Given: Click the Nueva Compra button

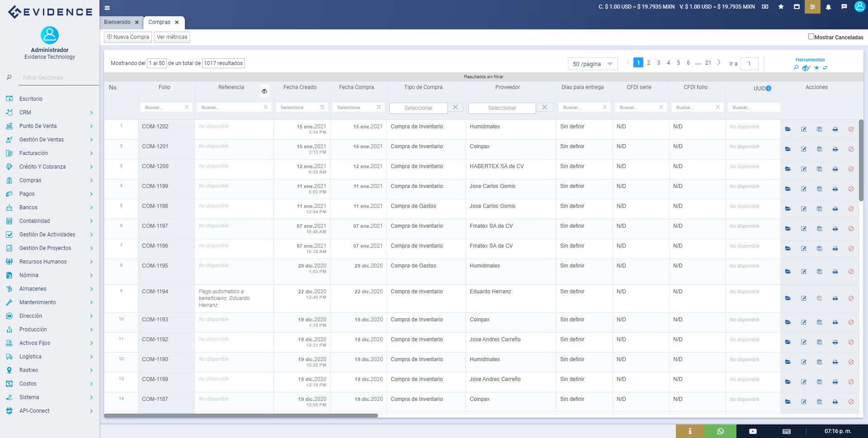Looking at the screenshot, I should (x=128, y=37).
